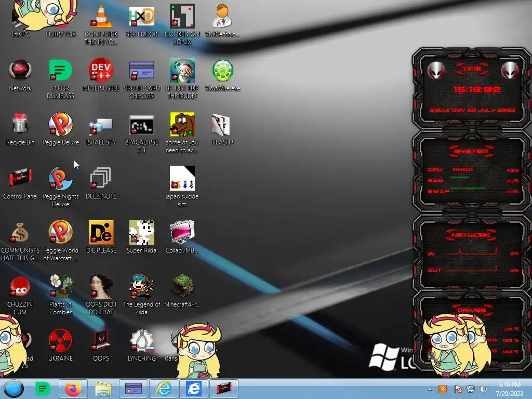Screen dimensions: 532x399
Task: Click the red time display in the widget
Action: (x=477, y=89)
